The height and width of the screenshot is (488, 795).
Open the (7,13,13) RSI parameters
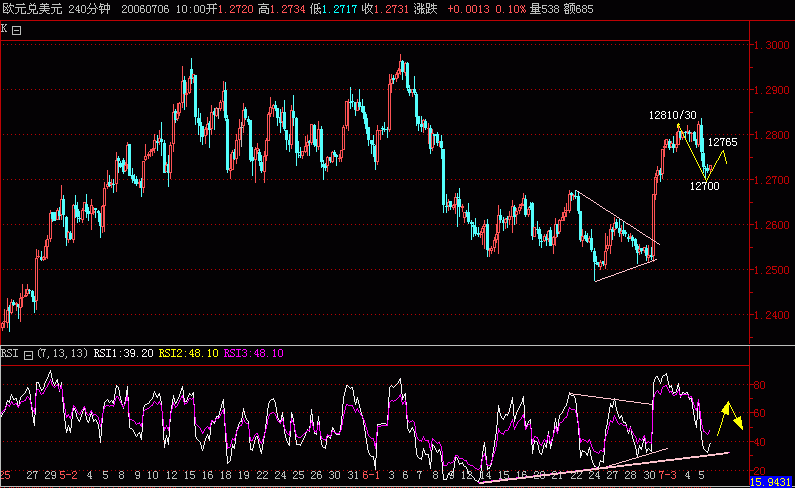62,353
